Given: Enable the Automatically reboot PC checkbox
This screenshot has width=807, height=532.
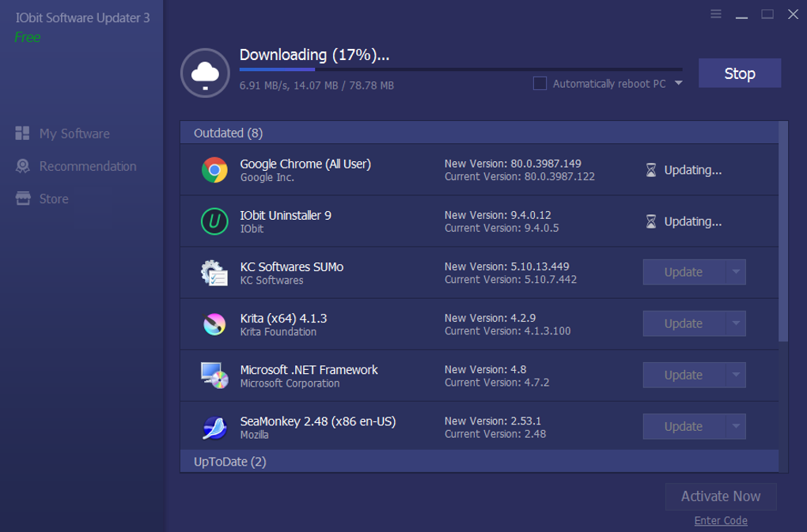Looking at the screenshot, I should pos(540,83).
